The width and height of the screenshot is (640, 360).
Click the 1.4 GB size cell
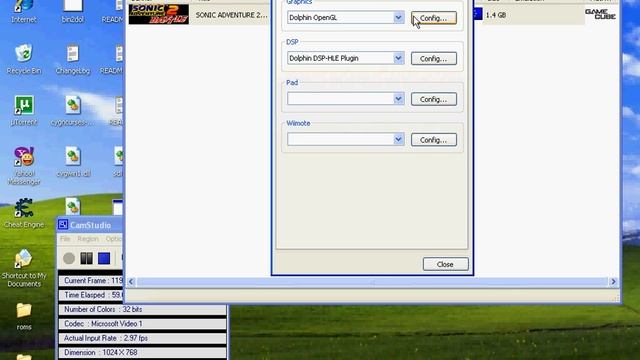496,15
